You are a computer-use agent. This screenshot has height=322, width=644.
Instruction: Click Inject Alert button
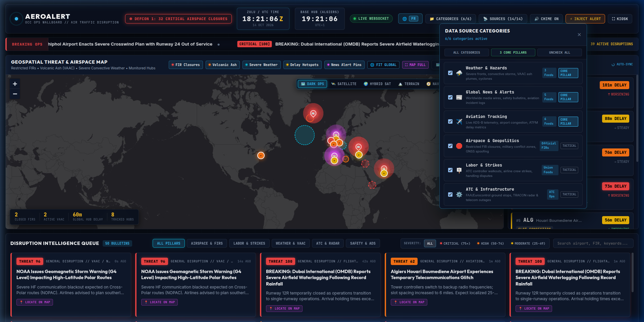tap(585, 19)
